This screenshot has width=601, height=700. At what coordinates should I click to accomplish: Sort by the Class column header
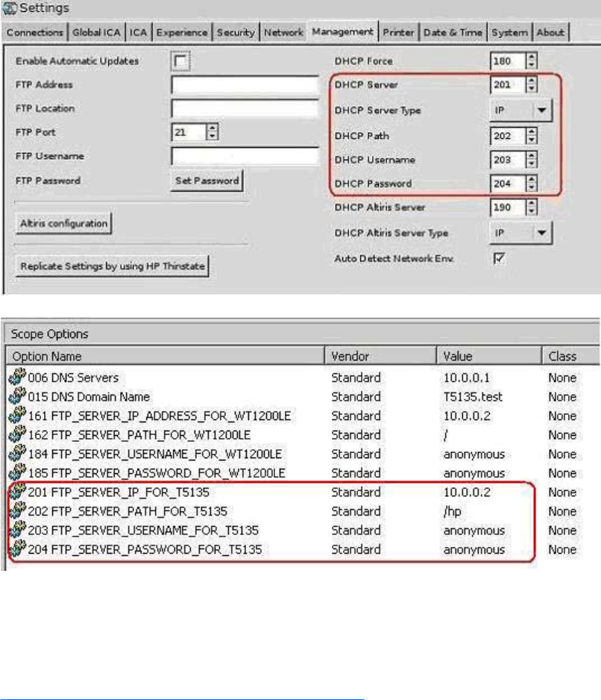point(571,356)
